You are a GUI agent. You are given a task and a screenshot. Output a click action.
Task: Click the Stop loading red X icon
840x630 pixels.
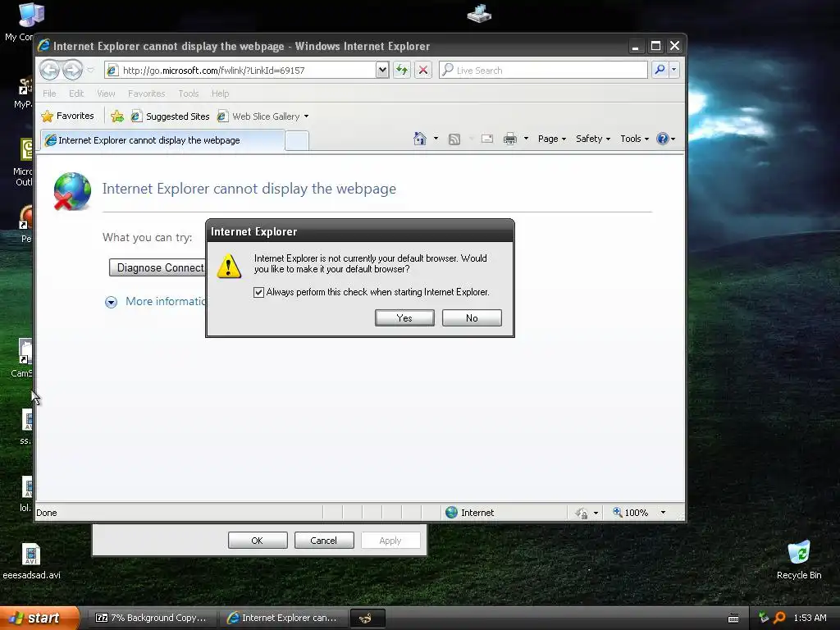[x=423, y=70]
